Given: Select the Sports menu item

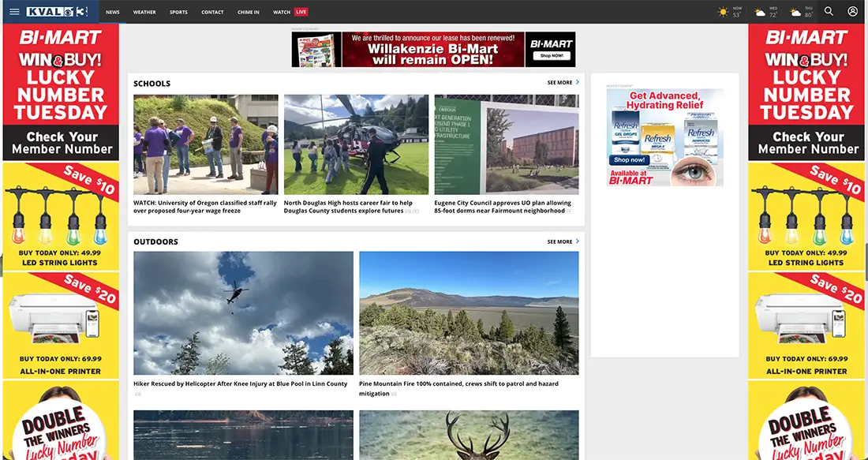Looking at the screenshot, I should click(178, 12).
